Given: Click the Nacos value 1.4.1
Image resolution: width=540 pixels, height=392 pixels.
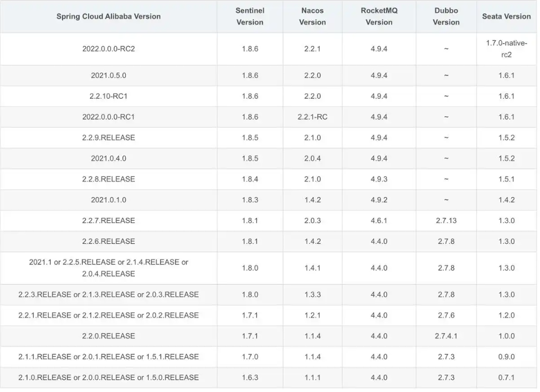Looking at the screenshot, I should click(x=312, y=268).
